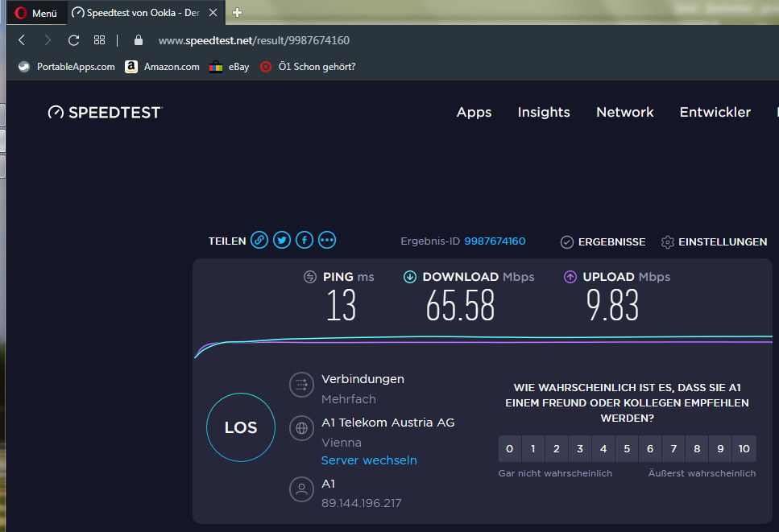Open eBay bookmark
This screenshot has width=779, height=532.
click(x=229, y=67)
